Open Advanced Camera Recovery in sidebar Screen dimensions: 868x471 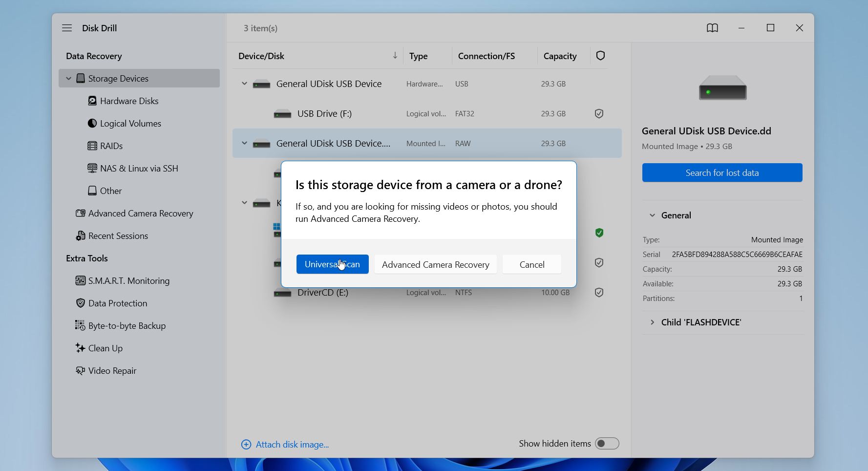pyautogui.click(x=140, y=214)
